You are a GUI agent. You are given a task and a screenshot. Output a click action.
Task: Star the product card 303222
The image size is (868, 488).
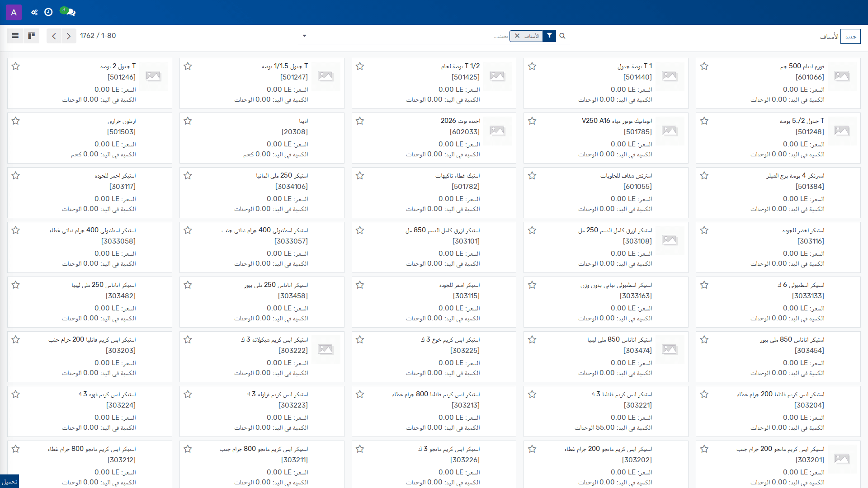point(188,340)
